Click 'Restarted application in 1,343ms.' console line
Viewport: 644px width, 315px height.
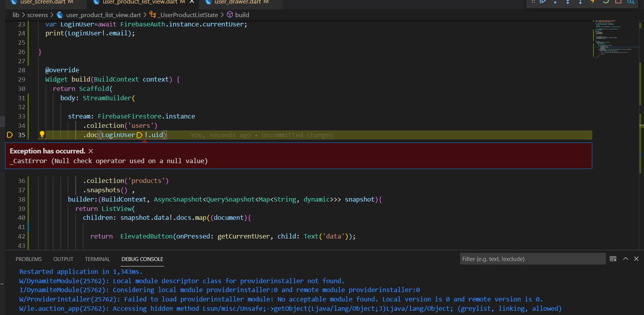pyautogui.click(x=81, y=271)
